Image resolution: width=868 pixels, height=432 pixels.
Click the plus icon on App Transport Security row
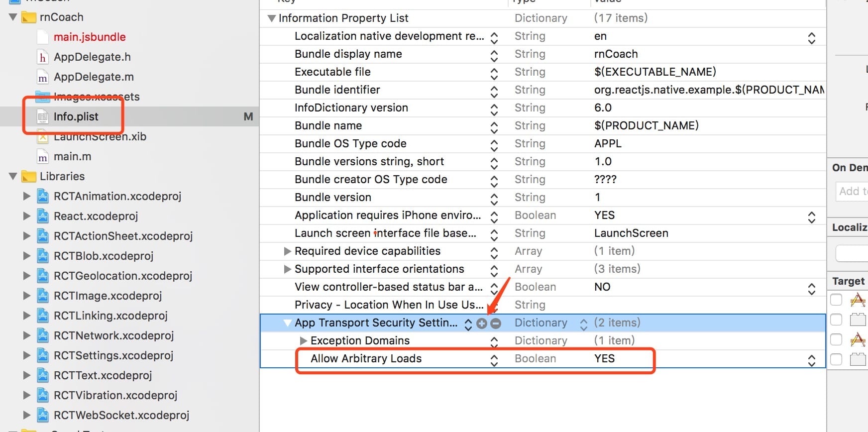pos(482,324)
